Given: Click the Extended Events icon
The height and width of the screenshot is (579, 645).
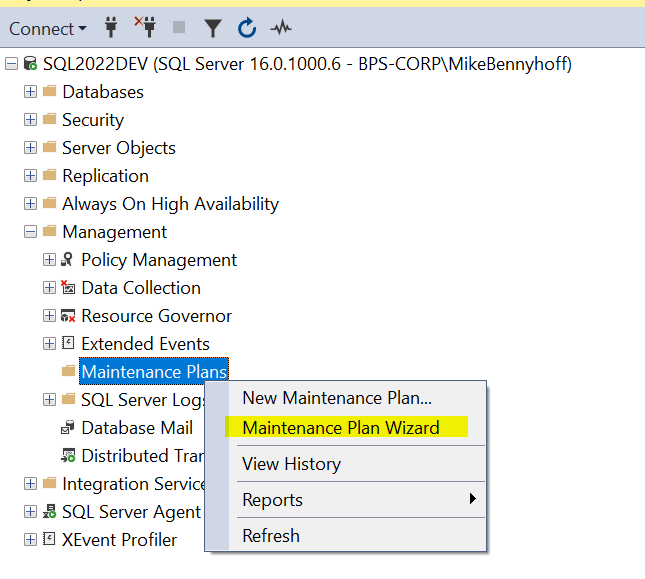Looking at the screenshot, I should [68, 343].
